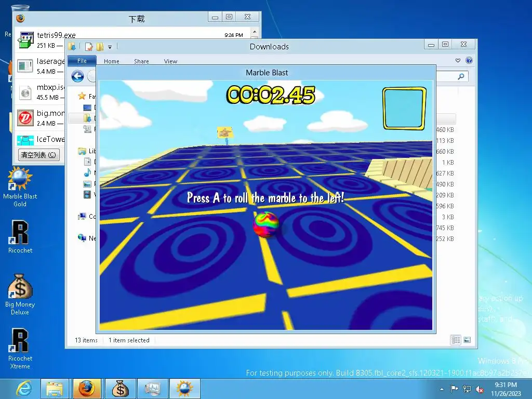Click the 627 KB size cell
The height and width of the screenshot is (399, 532).
point(445,173)
